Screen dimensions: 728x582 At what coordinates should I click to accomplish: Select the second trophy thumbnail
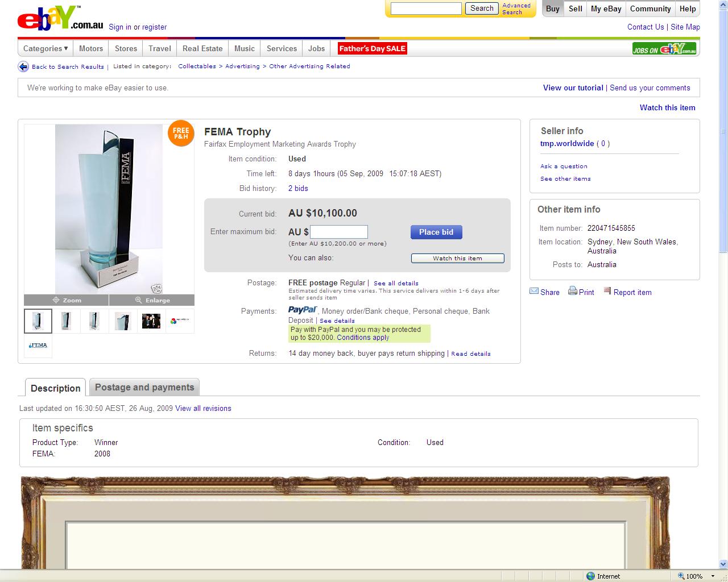pyautogui.click(x=67, y=321)
